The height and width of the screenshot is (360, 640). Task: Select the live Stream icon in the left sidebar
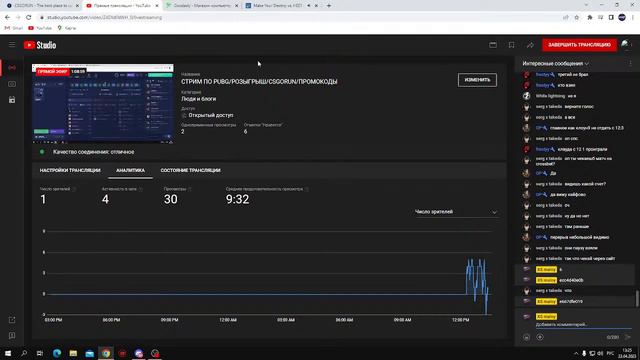(x=12, y=68)
